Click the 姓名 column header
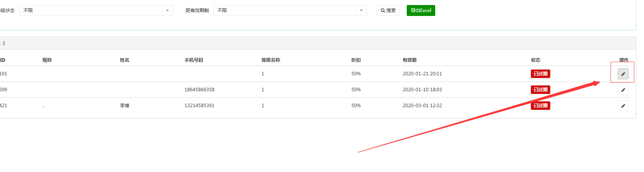The width and height of the screenshot is (644, 172). point(124,60)
